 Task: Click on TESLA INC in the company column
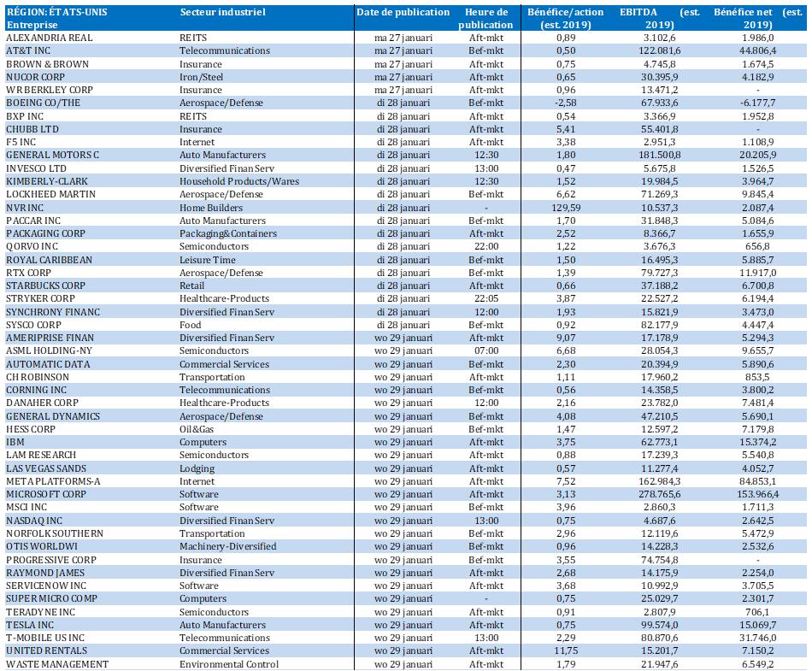(32, 625)
